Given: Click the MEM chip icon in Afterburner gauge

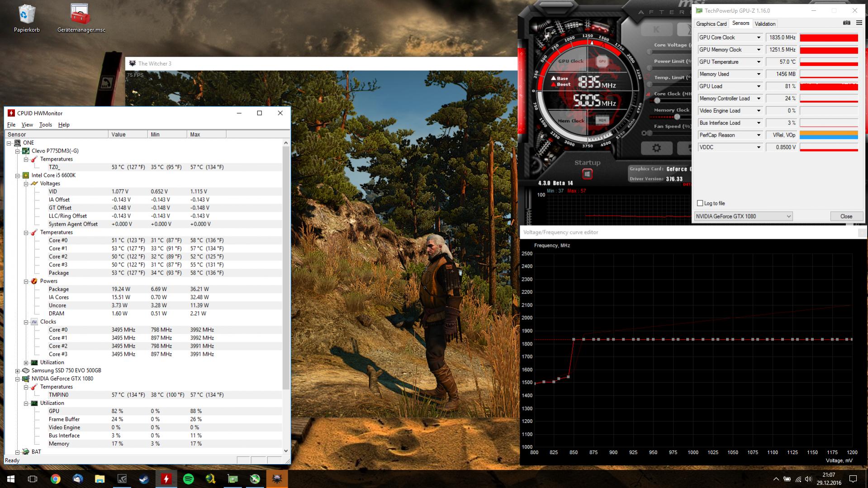Looking at the screenshot, I should coord(602,120).
